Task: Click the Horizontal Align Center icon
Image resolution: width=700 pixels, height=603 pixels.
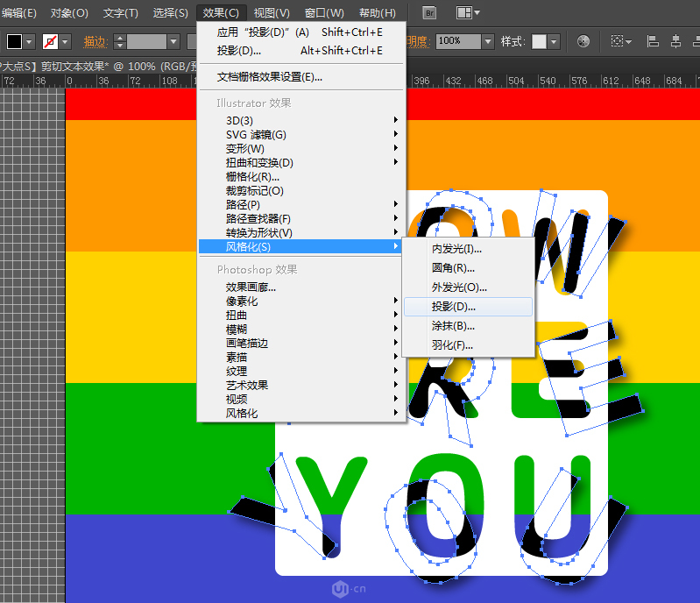Action: pyautogui.click(x=675, y=41)
